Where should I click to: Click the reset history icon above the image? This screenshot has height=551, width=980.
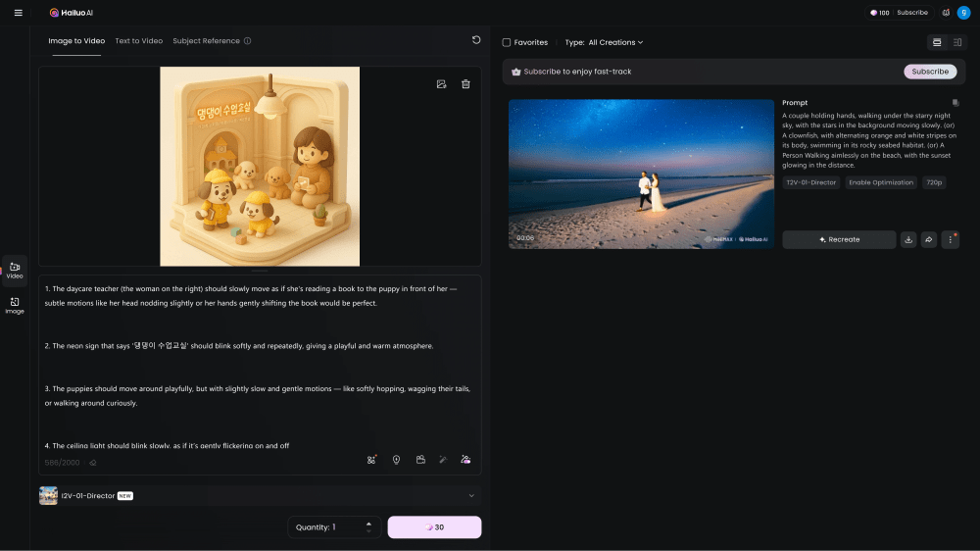point(476,40)
